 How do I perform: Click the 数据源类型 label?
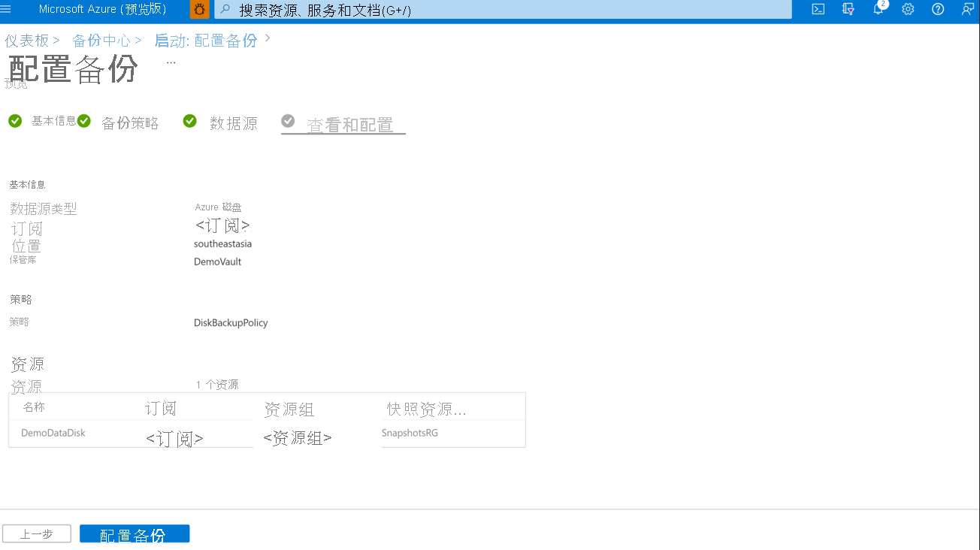(44, 209)
